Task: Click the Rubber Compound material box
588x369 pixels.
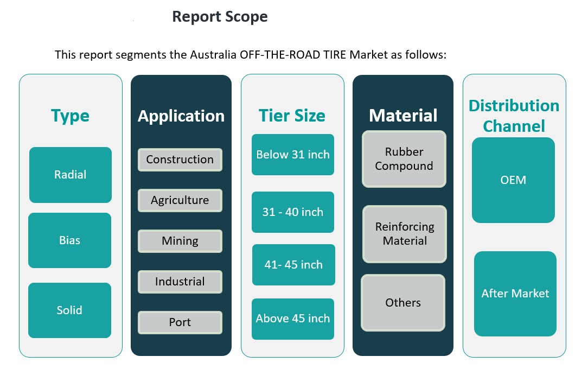Action: 404,159
